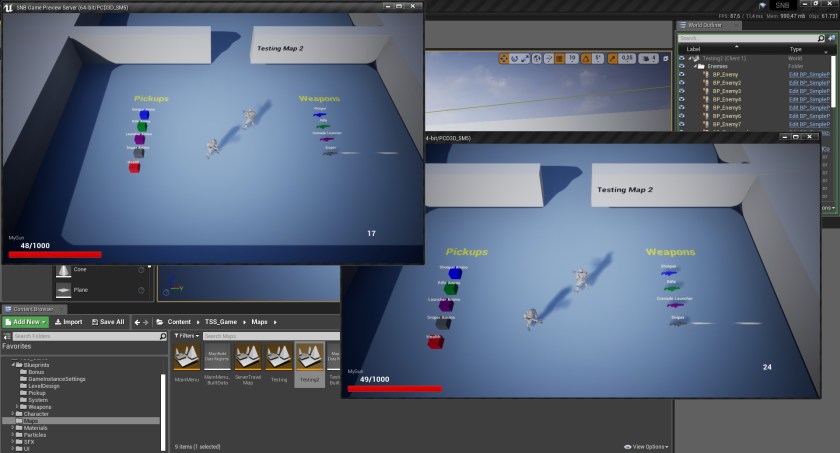Screen dimensions: 840x453
Task: Select the translate gizmo tool in viewport
Action: pyautogui.click(x=502, y=59)
